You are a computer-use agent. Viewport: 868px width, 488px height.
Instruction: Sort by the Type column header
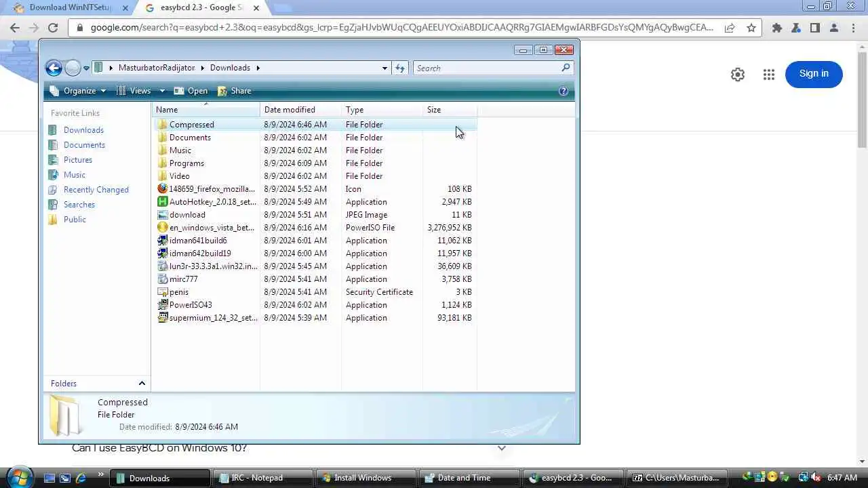pos(382,110)
